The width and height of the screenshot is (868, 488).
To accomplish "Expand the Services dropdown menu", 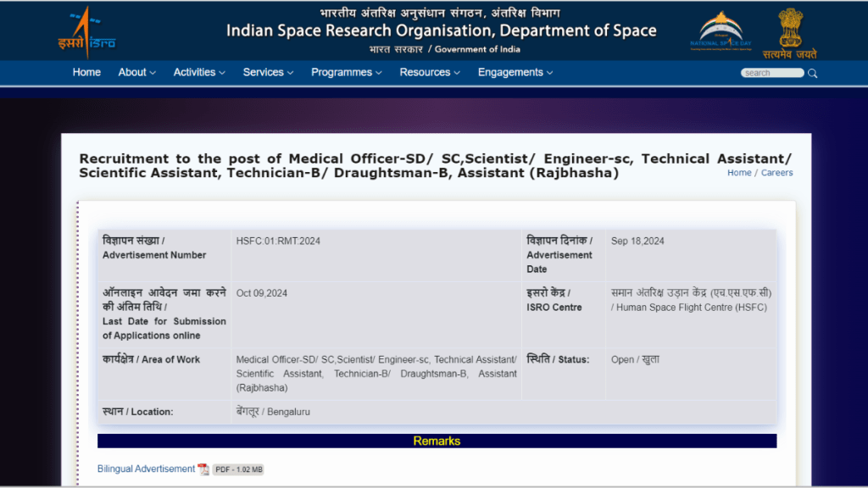I will pos(268,73).
